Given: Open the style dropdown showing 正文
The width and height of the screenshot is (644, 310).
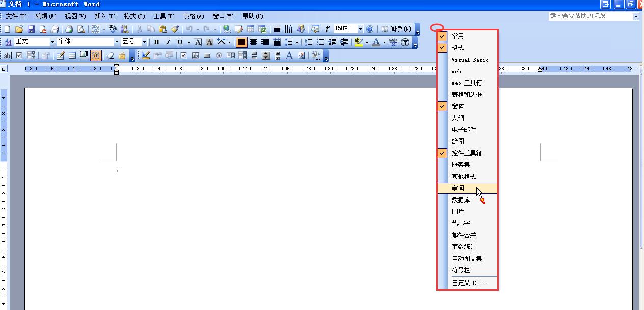Looking at the screenshot, I should point(53,42).
